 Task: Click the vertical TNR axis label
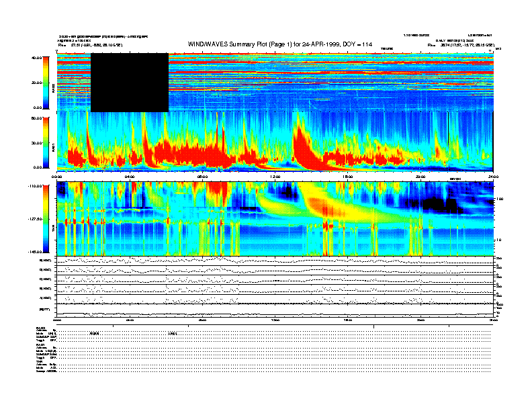[x=53, y=230]
